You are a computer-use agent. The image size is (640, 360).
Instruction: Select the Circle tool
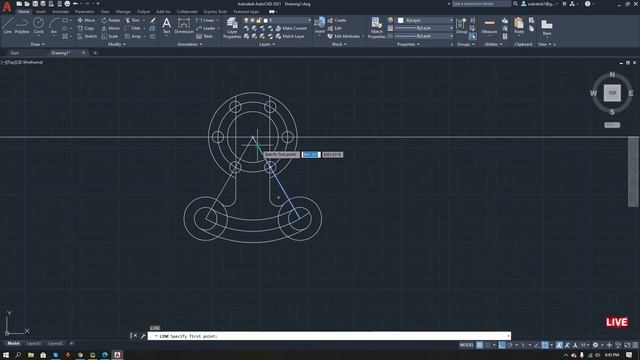pyautogui.click(x=38, y=25)
